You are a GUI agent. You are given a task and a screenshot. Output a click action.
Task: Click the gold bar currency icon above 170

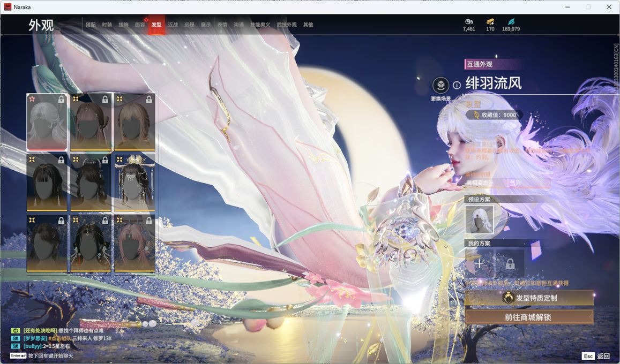(x=490, y=21)
